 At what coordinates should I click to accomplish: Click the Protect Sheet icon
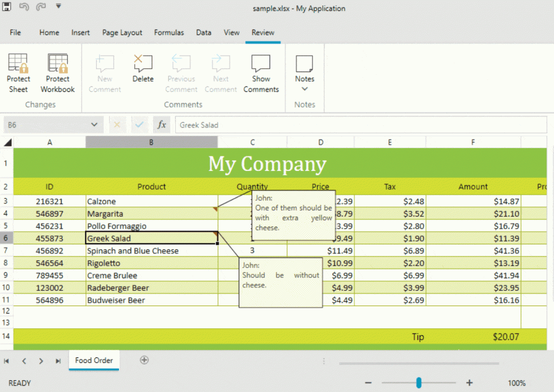point(18,64)
